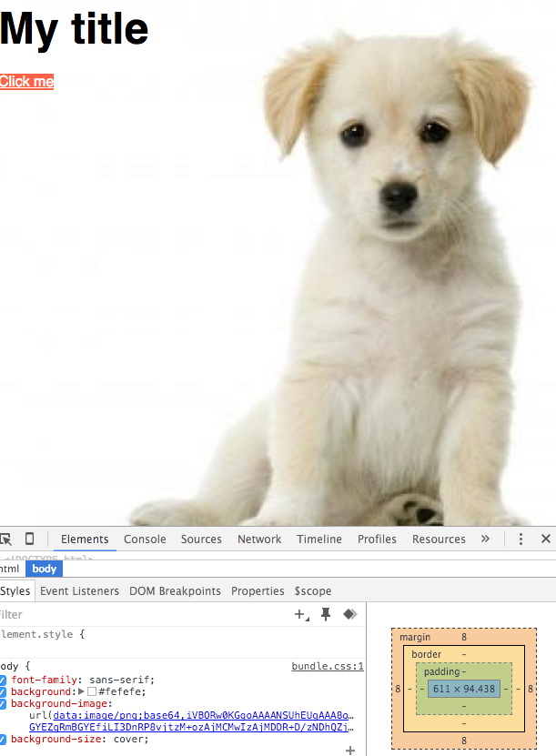
Task: Click the new style rule plus icon
Action: click(x=301, y=615)
